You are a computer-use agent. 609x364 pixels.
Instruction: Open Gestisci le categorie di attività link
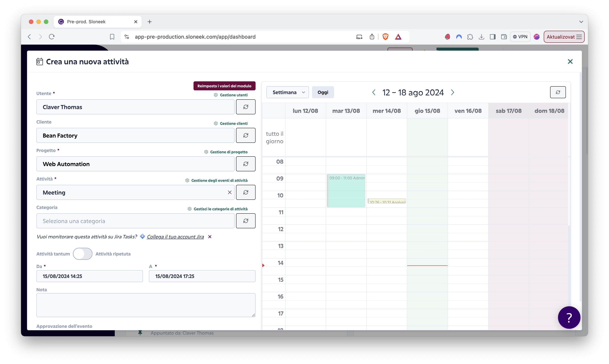[x=218, y=209]
